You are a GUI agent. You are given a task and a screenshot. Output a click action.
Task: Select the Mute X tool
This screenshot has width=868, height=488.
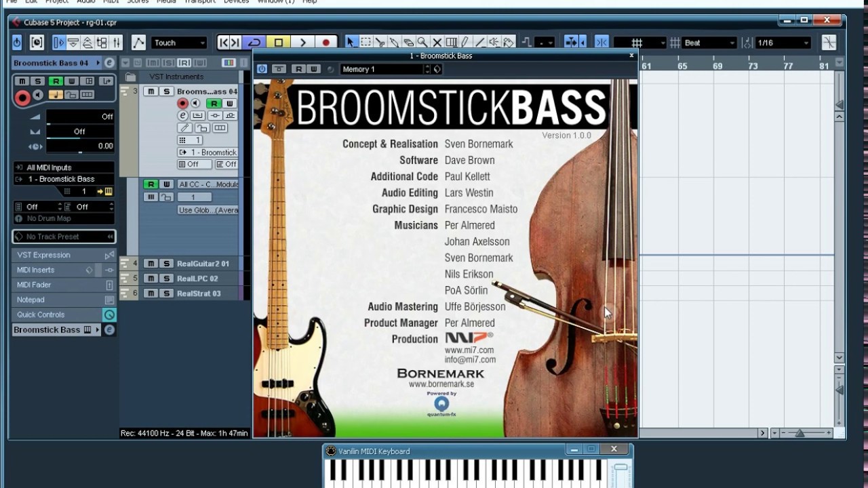437,43
